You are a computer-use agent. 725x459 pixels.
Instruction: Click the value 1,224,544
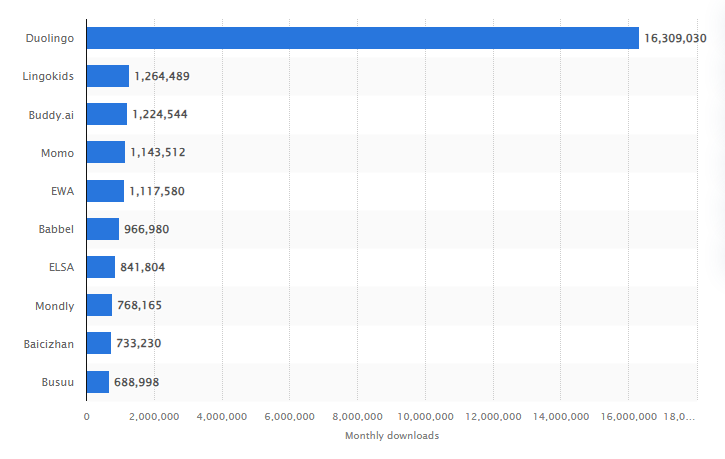pyautogui.click(x=160, y=114)
